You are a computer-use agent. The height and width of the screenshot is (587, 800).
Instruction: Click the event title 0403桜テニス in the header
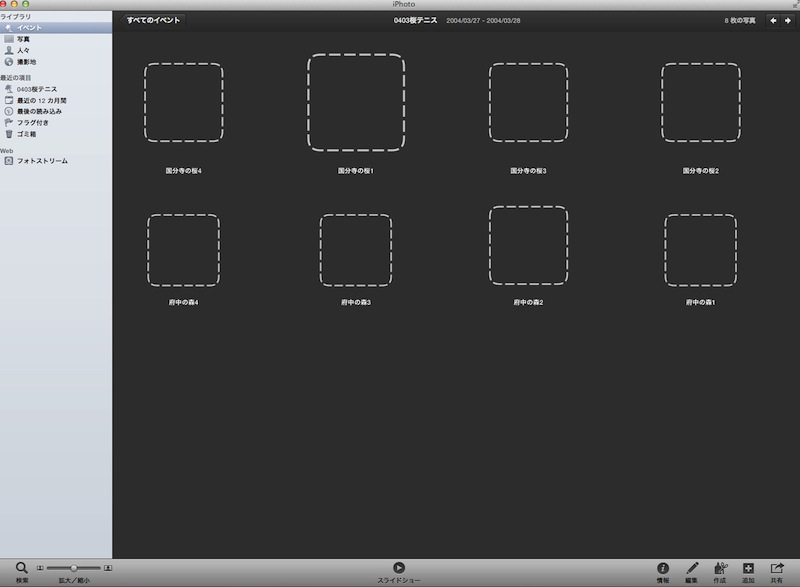pyautogui.click(x=415, y=20)
